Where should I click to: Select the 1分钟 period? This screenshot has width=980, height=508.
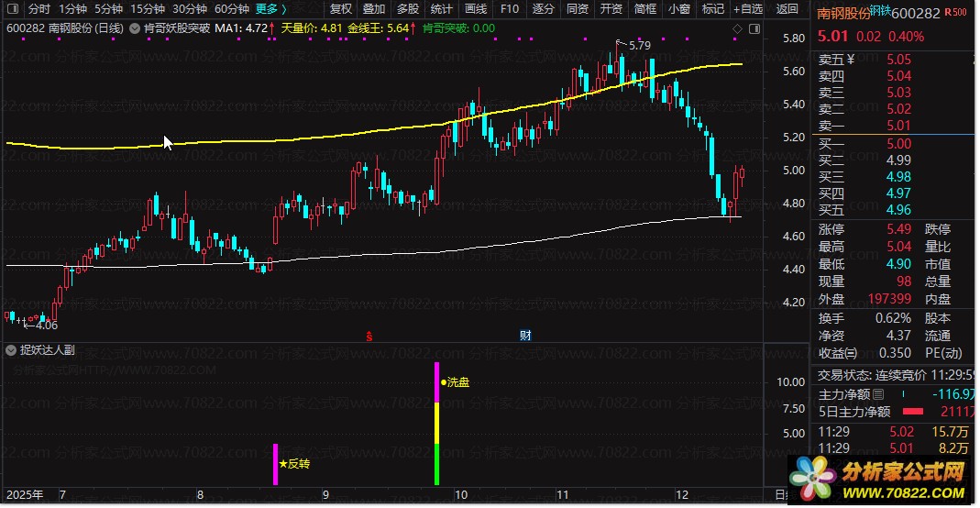pyautogui.click(x=72, y=9)
